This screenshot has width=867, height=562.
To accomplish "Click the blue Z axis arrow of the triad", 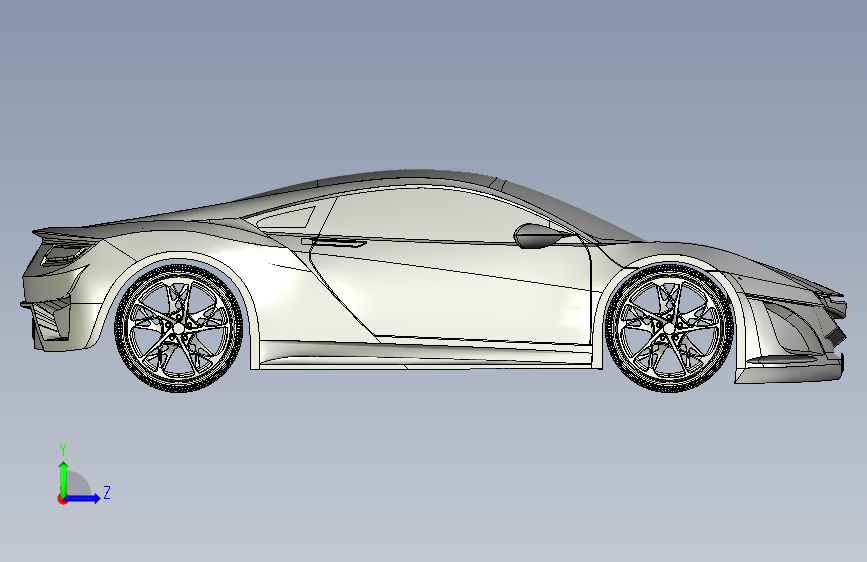I will point(83,498).
